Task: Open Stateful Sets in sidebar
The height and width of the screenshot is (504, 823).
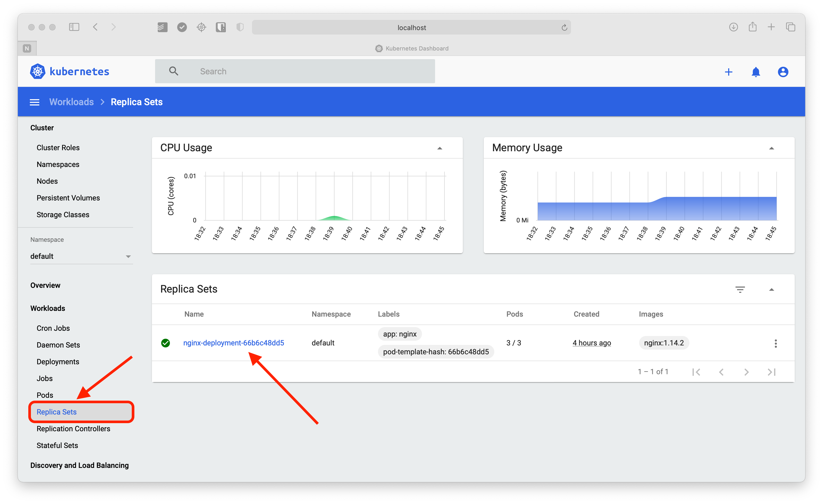Action: tap(57, 445)
